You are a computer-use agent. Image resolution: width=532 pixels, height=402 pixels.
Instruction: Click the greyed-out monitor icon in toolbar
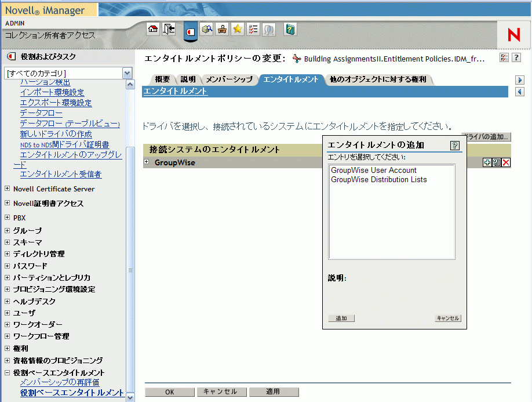[x=269, y=29]
